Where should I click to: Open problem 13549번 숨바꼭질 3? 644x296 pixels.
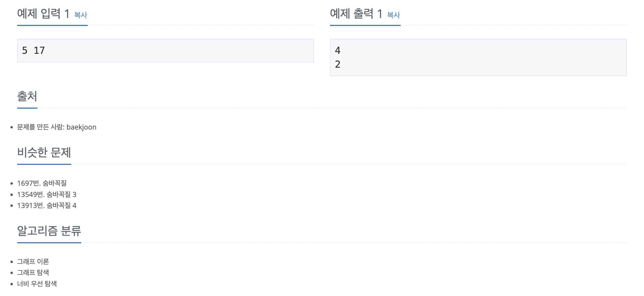coord(46,195)
